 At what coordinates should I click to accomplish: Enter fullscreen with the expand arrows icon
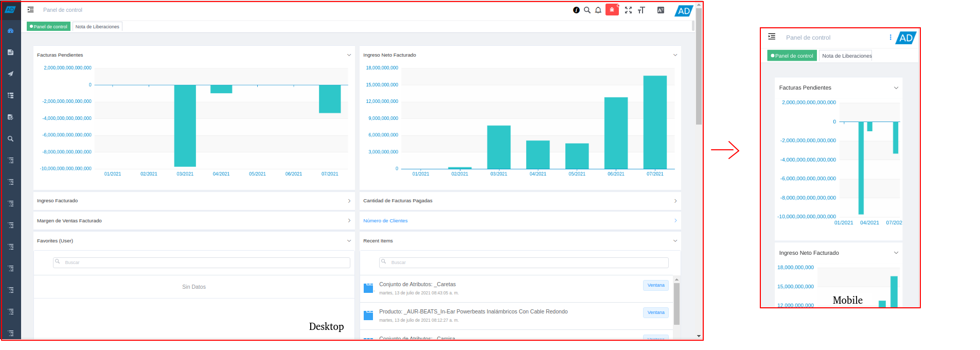628,10
